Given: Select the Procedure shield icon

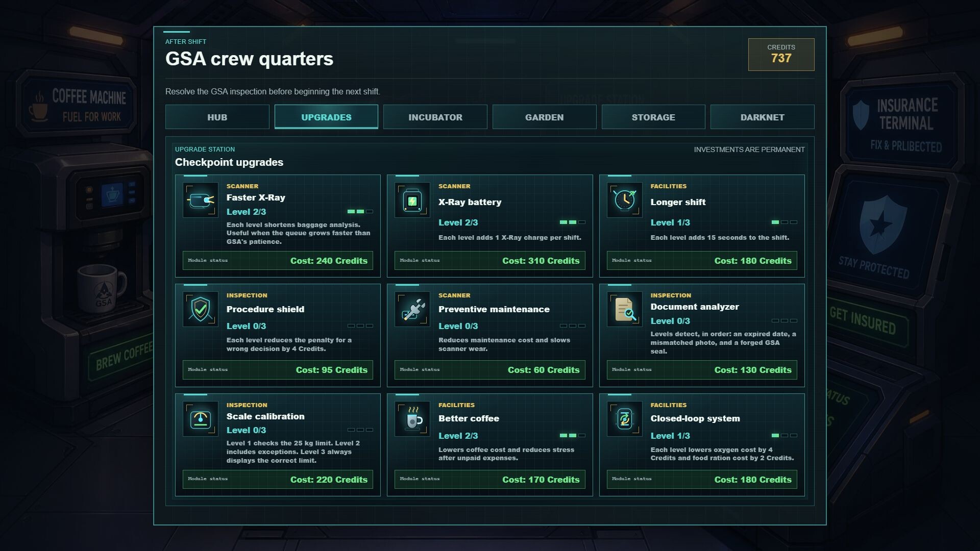Looking at the screenshot, I should pyautogui.click(x=201, y=309).
